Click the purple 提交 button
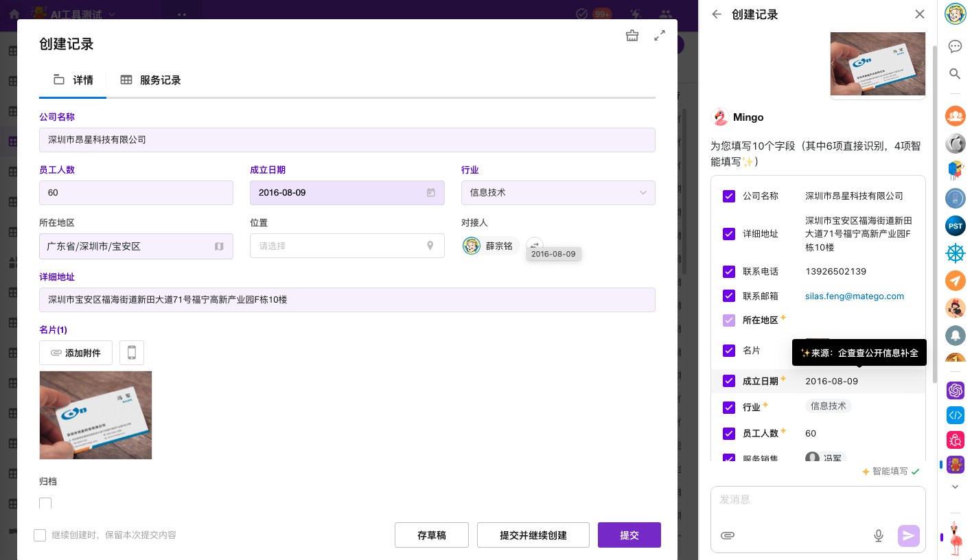 [x=629, y=535]
